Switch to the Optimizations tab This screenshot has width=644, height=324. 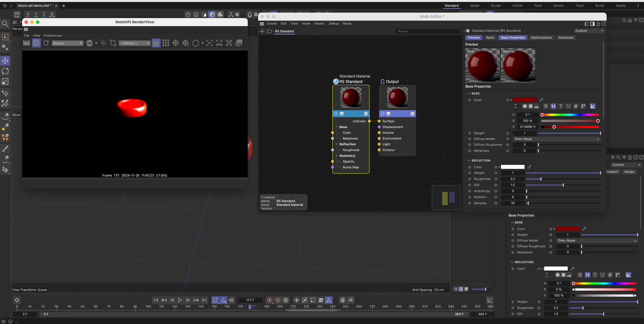coord(541,38)
